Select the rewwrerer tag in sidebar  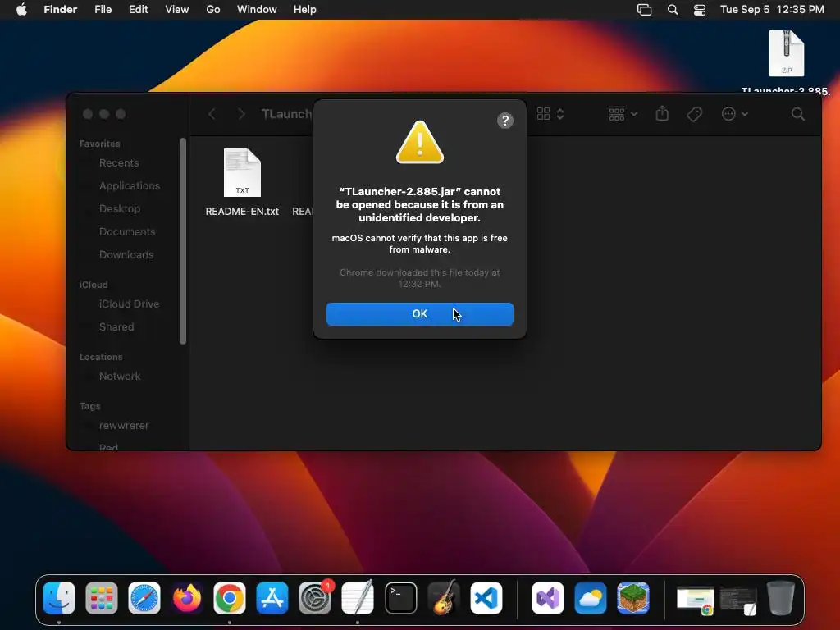(x=124, y=426)
